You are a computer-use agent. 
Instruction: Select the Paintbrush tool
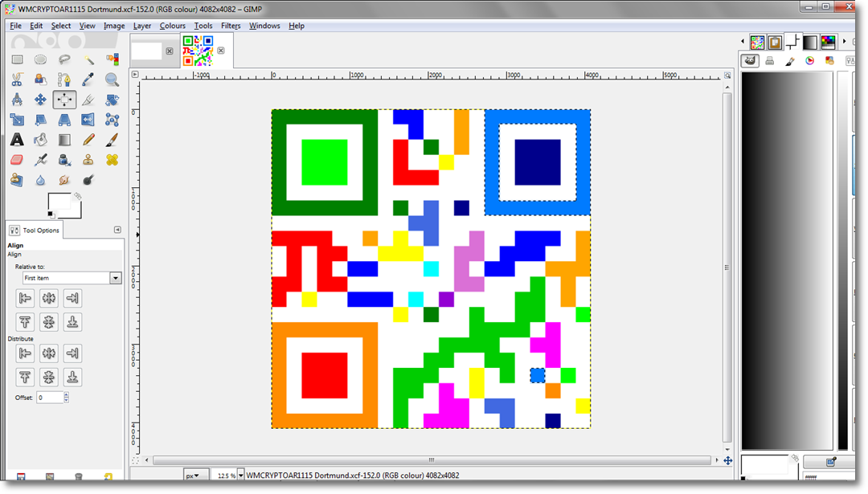113,140
